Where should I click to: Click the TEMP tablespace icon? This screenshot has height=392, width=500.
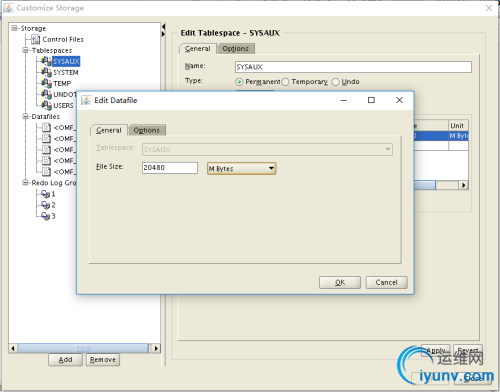46,83
